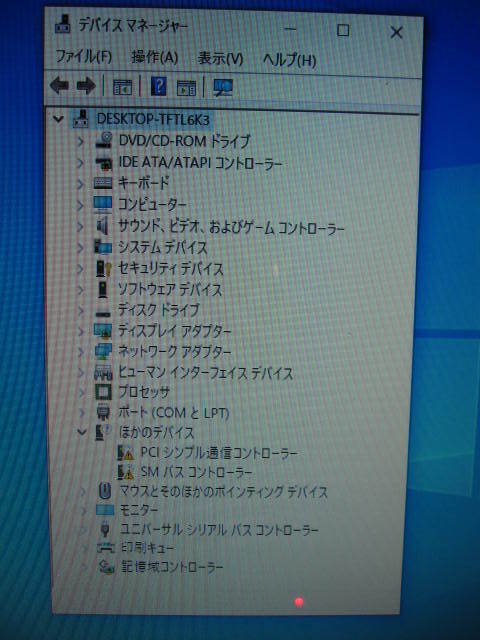Image resolution: width=480 pixels, height=640 pixels.
Task: Click the システム デバイス icon
Action: pos(103,247)
